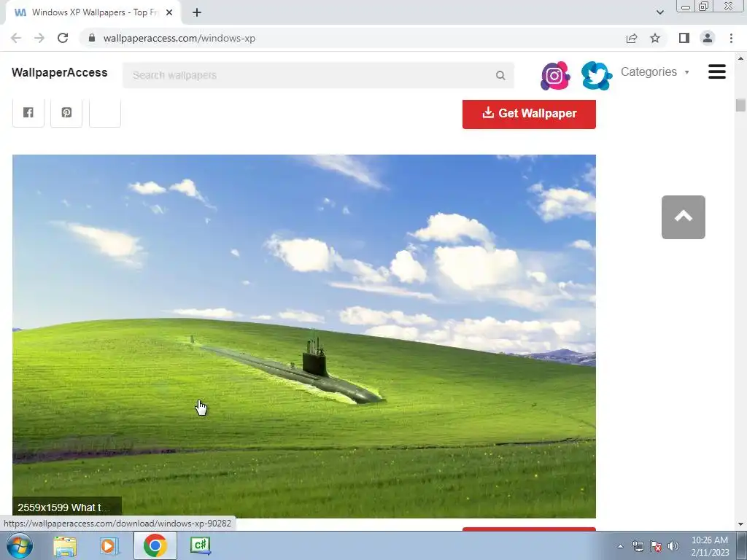Open the taskbar clock and date

point(709,546)
